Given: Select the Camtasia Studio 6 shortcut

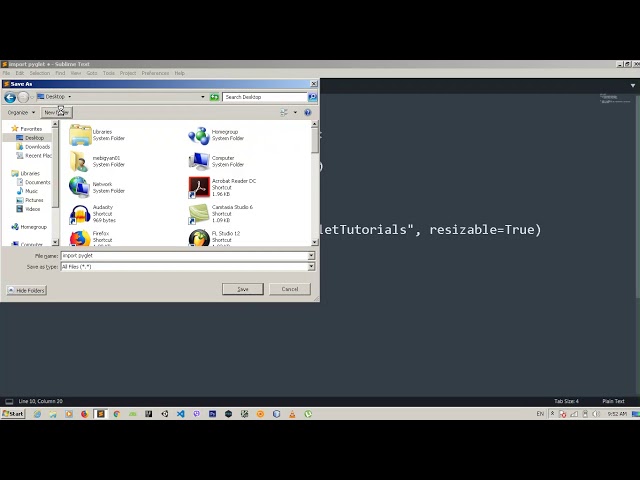Looking at the screenshot, I should tap(221, 213).
